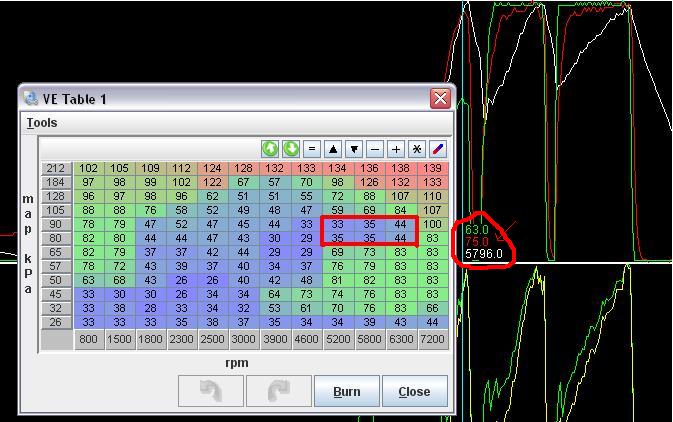
Task: Click the redo curved-arrow button
Action: [279, 391]
